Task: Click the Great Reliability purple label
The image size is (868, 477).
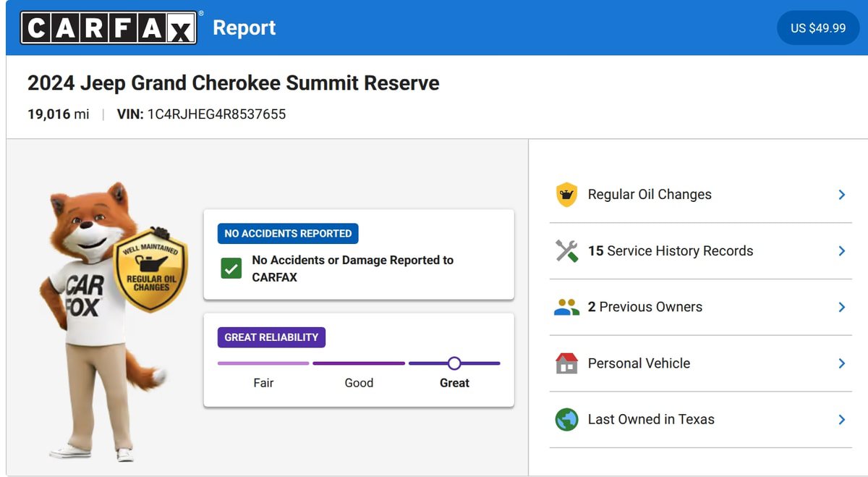Action: point(271,337)
